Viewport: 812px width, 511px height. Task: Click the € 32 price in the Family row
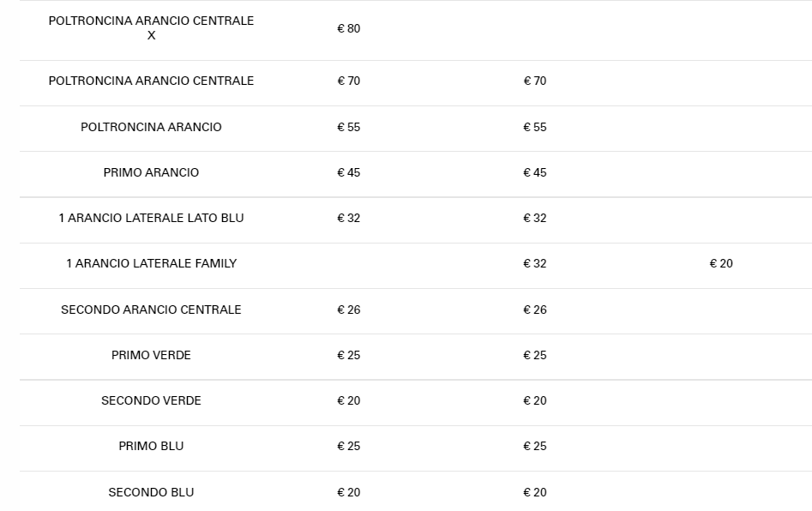click(x=534, y=263)
